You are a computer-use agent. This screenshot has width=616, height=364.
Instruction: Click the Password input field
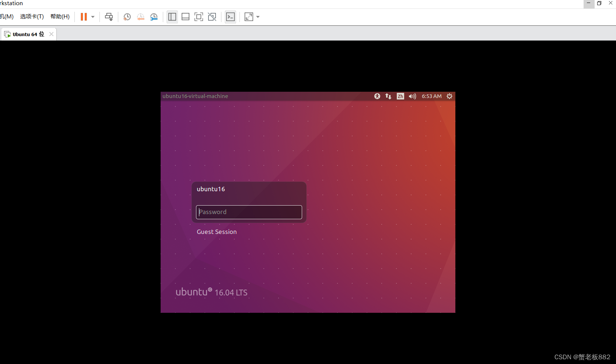point(249,212)
